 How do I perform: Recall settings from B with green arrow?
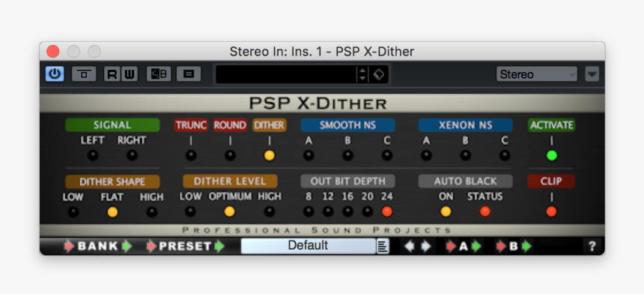pyautogui.click(x=526, y=246)
